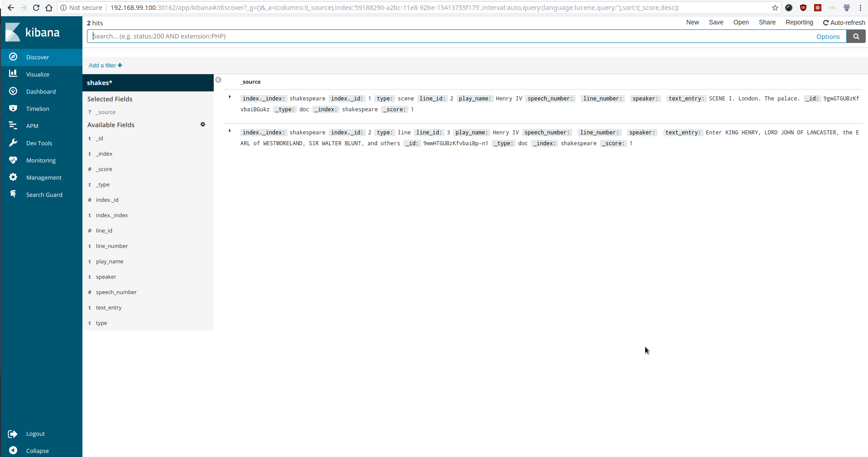Open the Share menu item

[x=767, y=23]
